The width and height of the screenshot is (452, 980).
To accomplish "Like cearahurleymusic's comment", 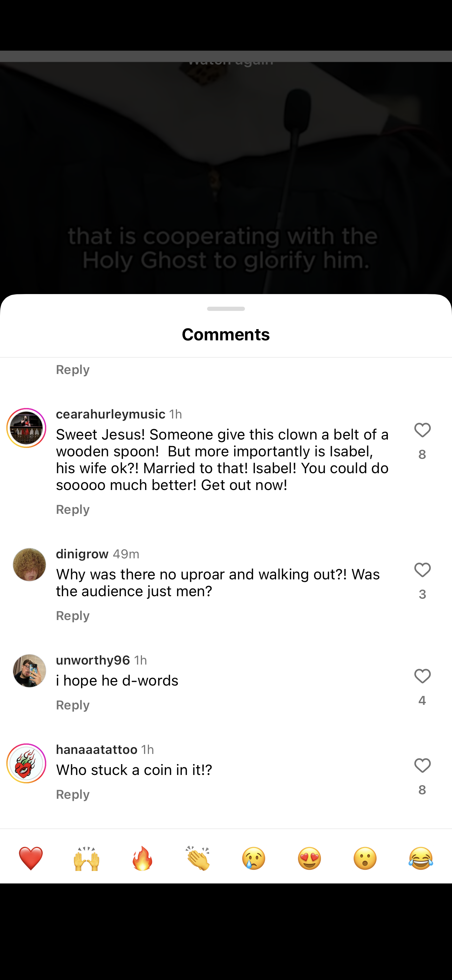I will (x=422, y=430).
